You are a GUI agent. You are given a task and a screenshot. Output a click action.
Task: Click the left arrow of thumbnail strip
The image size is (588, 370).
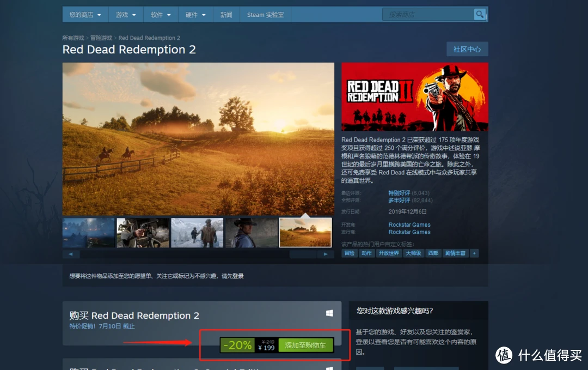[x=71, y=254]
